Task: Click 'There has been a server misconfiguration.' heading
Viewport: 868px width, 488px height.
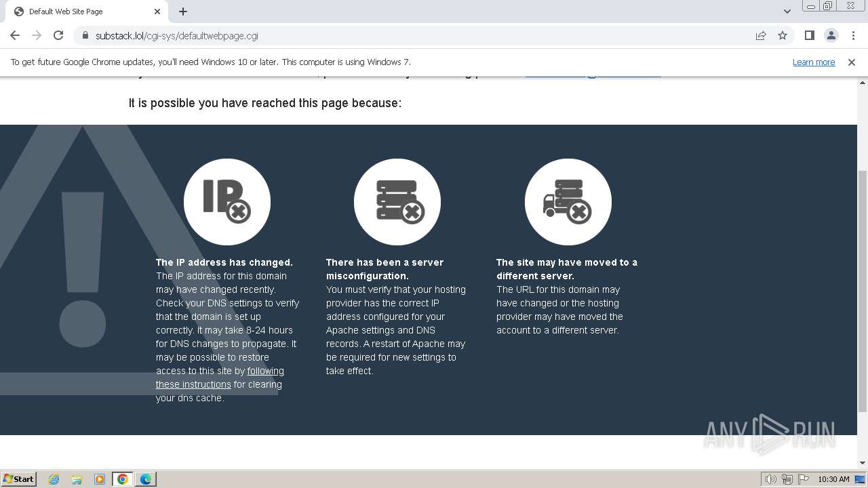Action: click(x=384, y=269)
